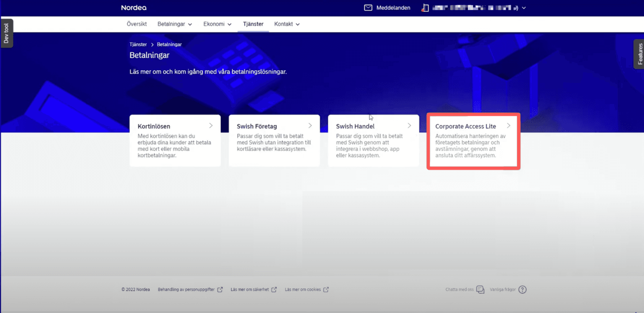
Task: Click external icon beside Läs mer om cookies
Action: [x=326, y=290]
